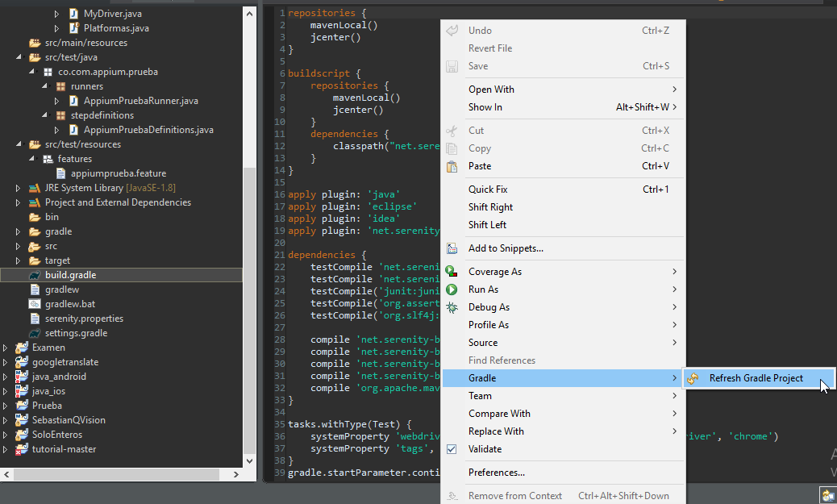Open the Team submenu

tap(480, 396)
